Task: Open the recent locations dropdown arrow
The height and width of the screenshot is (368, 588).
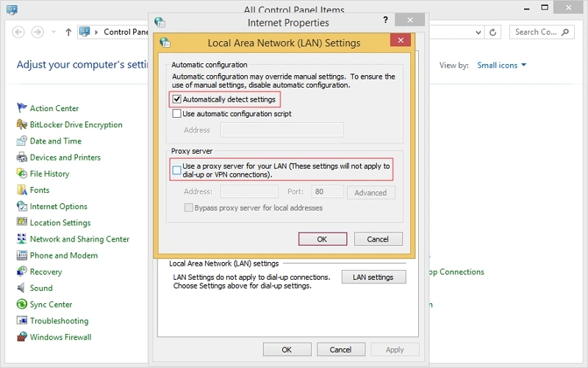Action: (54, 32)
